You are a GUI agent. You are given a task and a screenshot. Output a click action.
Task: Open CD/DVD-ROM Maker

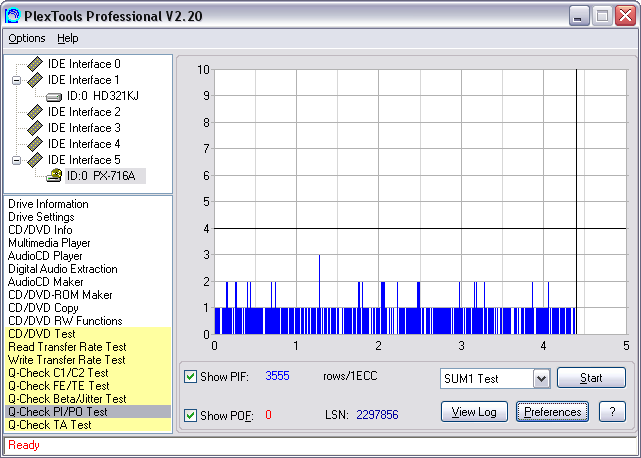60,295
